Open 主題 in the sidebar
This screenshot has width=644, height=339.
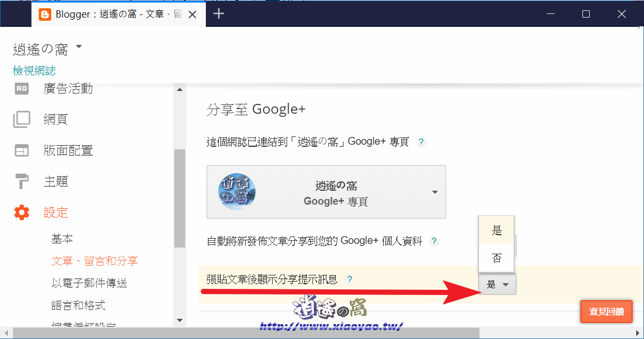pyautogui.click(x=56, y=181)
